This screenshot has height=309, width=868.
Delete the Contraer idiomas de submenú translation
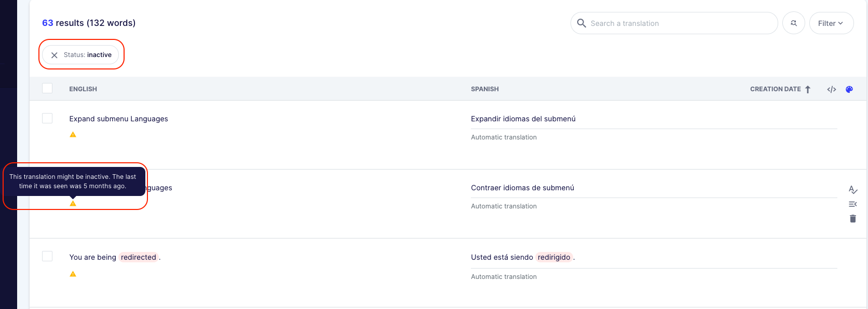852,219
